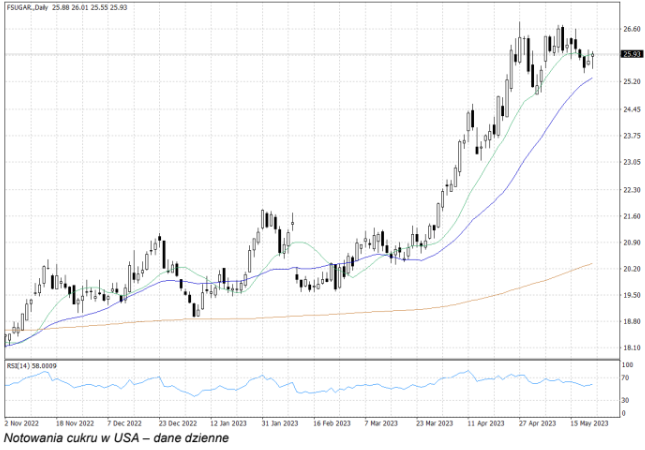This screenshot has height=450, width=645.
Task: Select the 7 Mar 2023 date label
Action: 381,423
